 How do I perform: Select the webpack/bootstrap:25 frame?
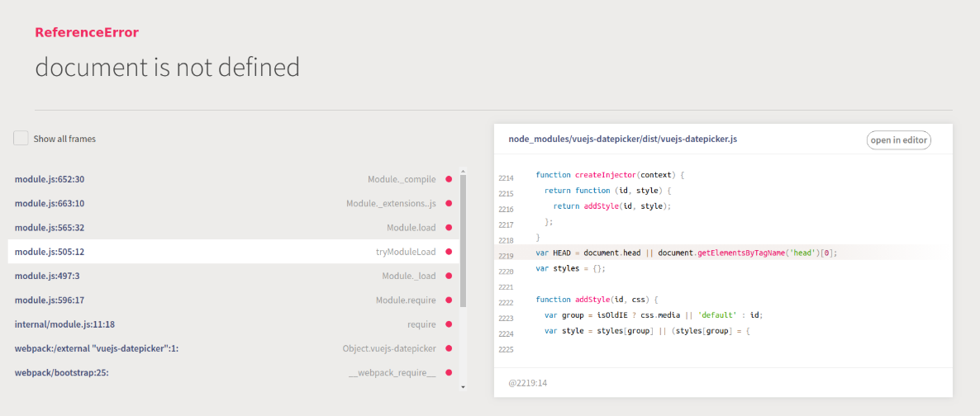point(233,373)
